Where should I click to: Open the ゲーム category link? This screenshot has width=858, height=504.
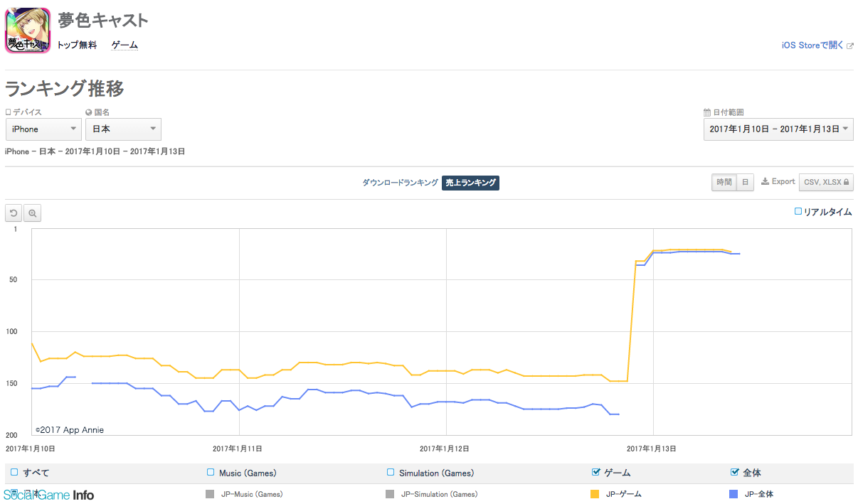[125, 45]
